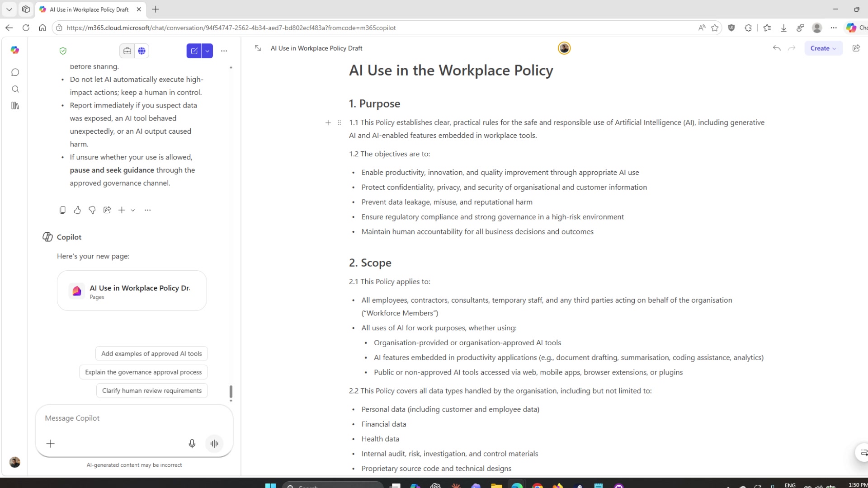The height and width of the screenshot is (488, 868).
Task: Switch to Work mode briefcase toggle
Action: (x=127, y=51)
